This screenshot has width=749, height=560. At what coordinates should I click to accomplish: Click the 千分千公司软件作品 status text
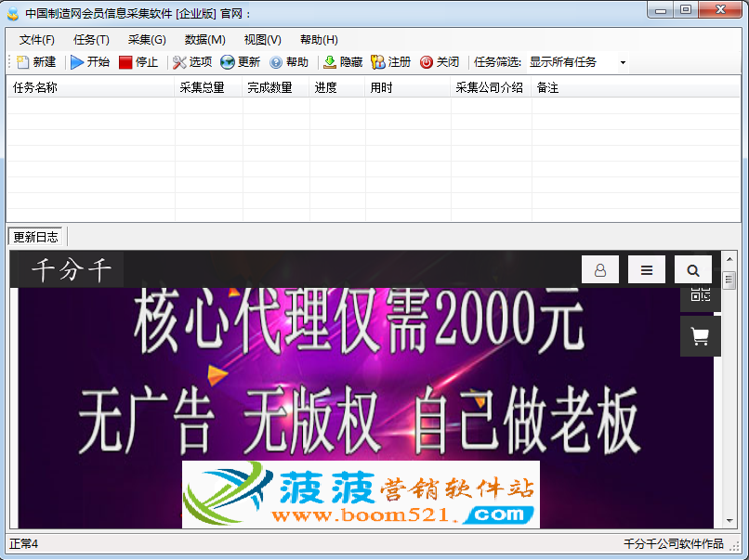(x=674, y=544)
